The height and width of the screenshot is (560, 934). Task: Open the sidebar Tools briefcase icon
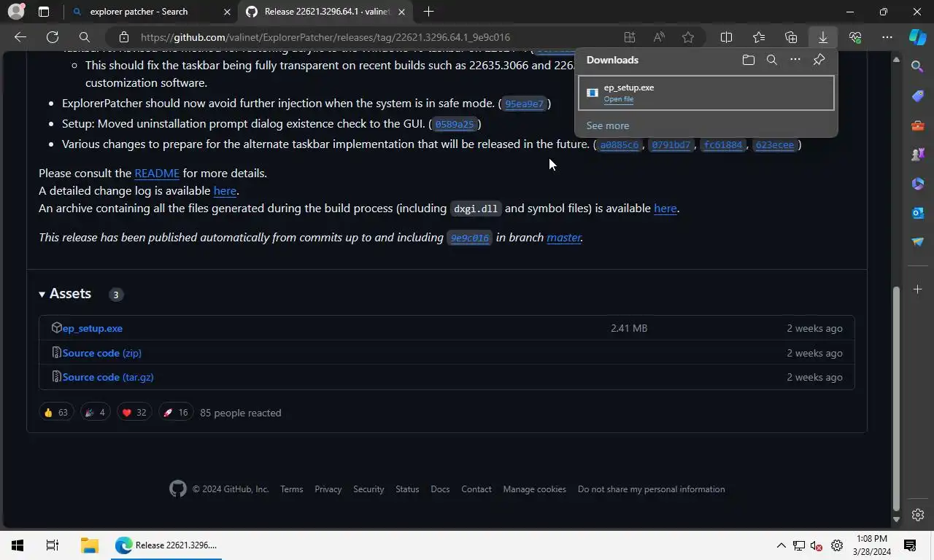918,125
